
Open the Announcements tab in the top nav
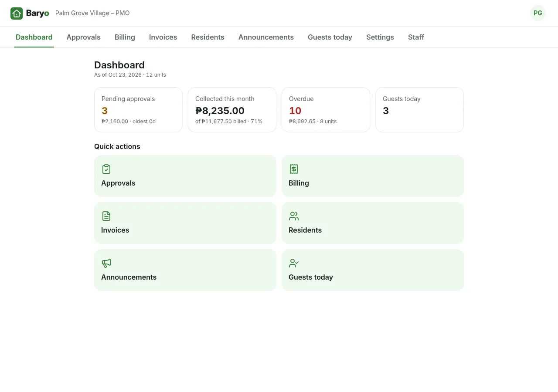(x=266, y=37)
